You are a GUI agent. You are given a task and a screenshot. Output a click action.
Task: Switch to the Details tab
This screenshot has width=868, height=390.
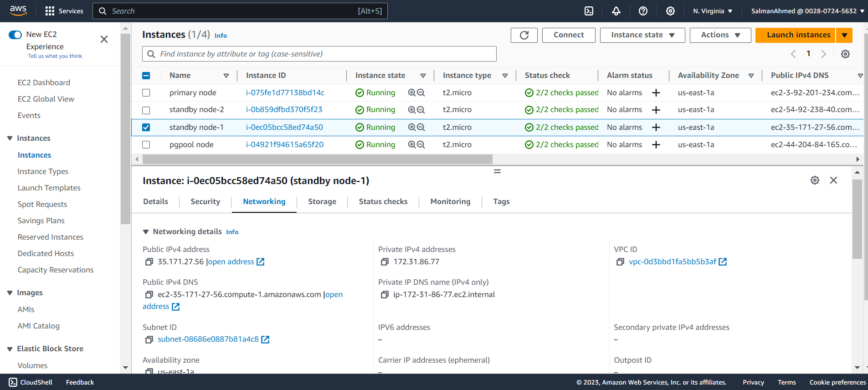point(155,201)
